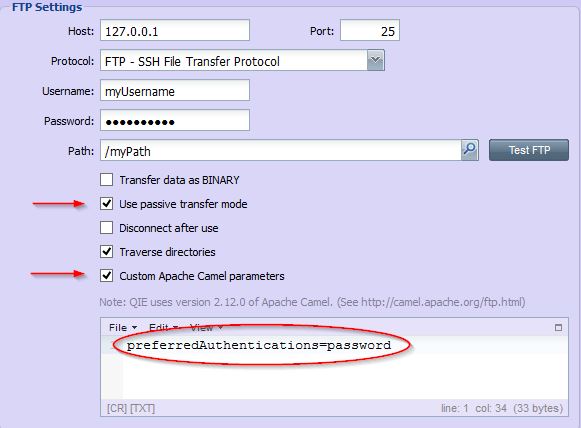Click the preferredAuthentications=password text line
This screenshot has width=581, height=428.
pos(259,345)
